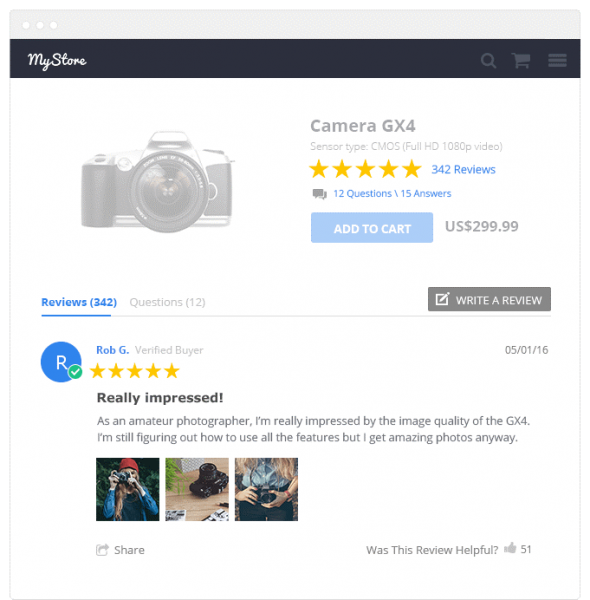590x600 pixels.
Task: Open 12 Questions \ 15 Answers link
Action: click(x=392, y=194)
